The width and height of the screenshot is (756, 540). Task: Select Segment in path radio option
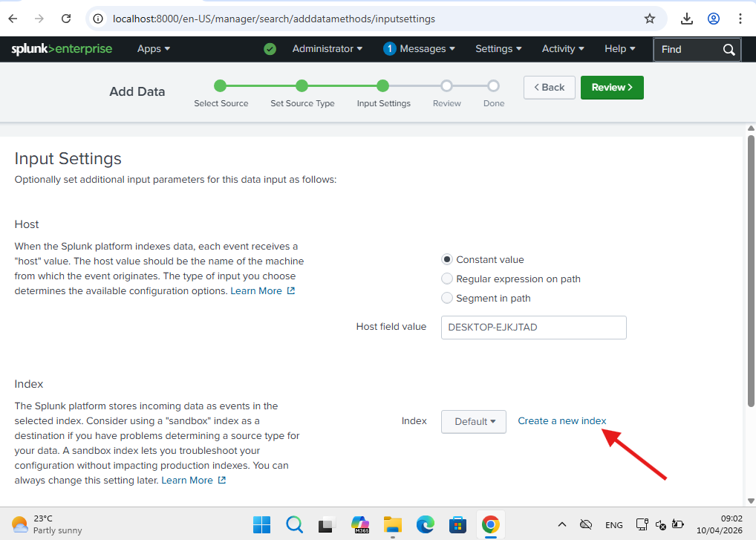click(447, 299)
